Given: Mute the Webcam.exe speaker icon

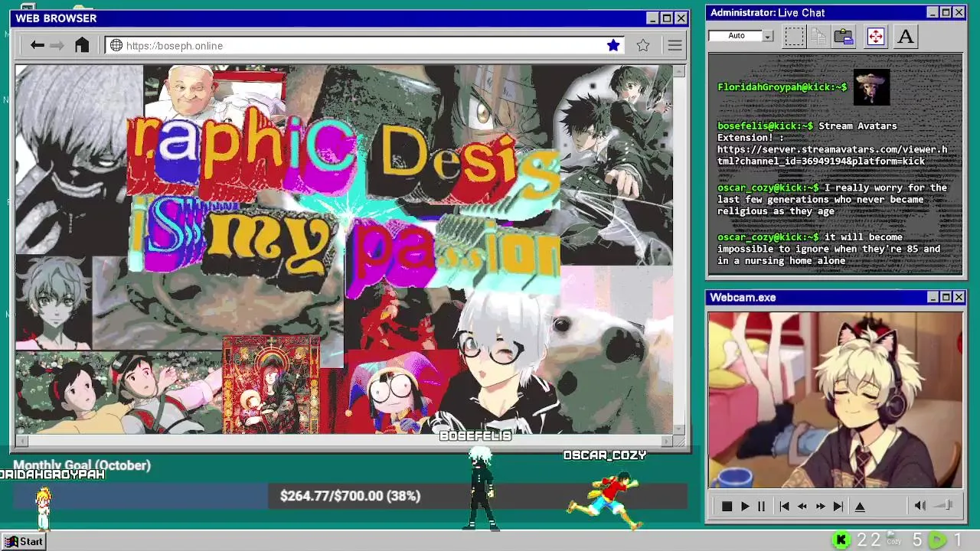Looking at the screenshot, I should [920, 505].
